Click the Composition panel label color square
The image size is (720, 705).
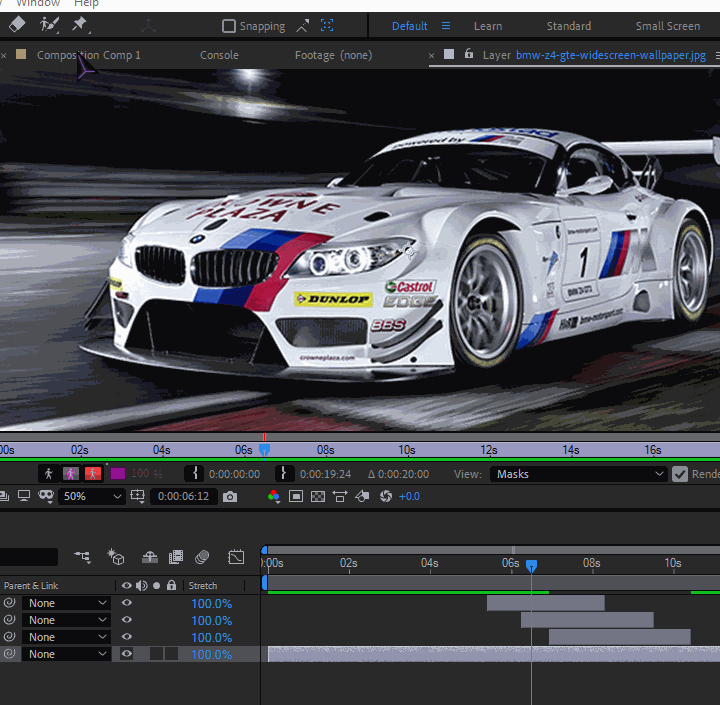(21, 54)
